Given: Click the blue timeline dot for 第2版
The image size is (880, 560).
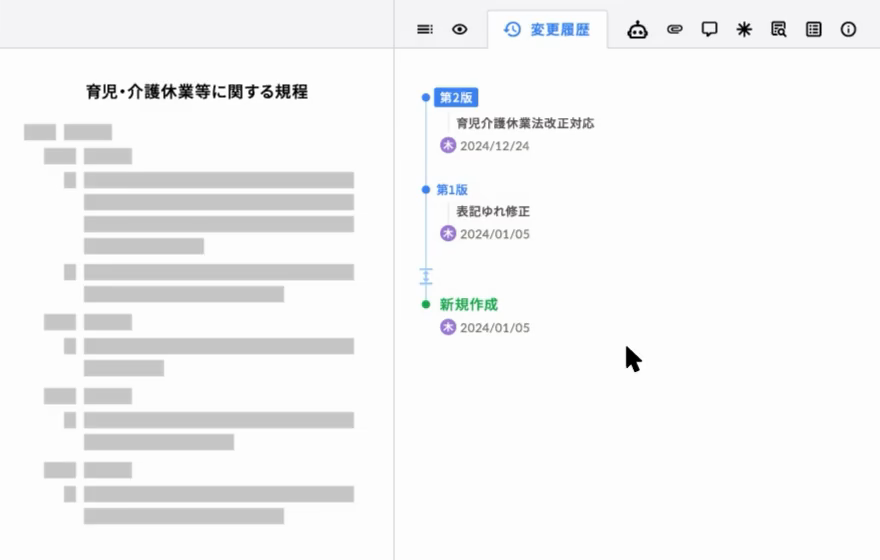Looking at the screenshot, I should (x=426, y=97).
